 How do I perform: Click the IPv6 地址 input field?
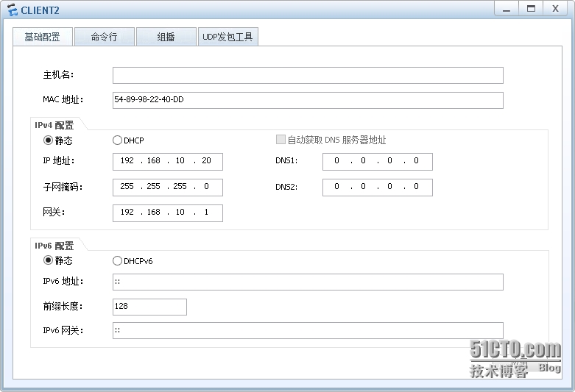(x=308, y=282)
